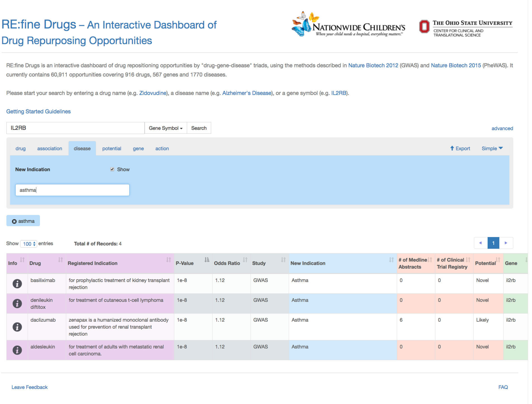Uncheck the New Indication Show checkbox
The image size is (532, 404).
click(x=112, y=169)
